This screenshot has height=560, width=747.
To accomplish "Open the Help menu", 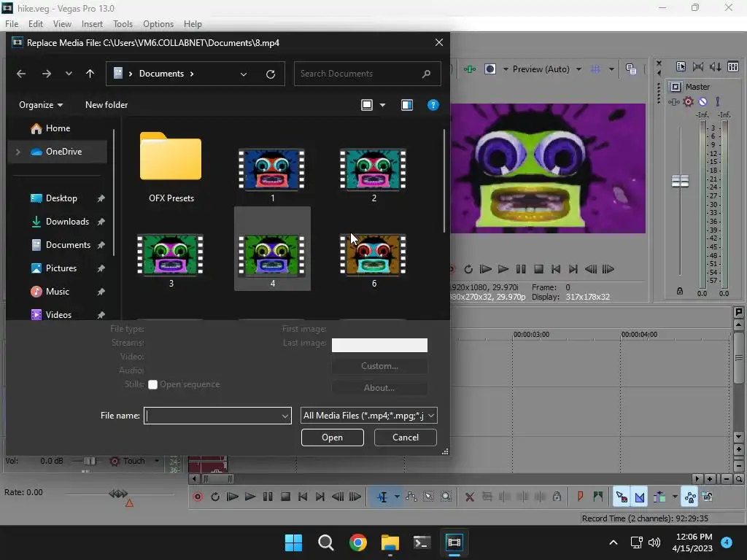I will pyautogui.click(x=193, y=24).
